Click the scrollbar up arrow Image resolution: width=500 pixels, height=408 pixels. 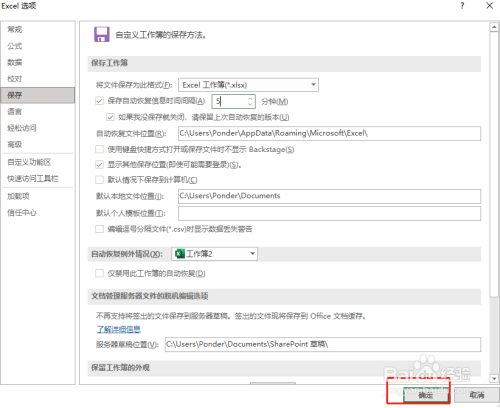[494, 27]
